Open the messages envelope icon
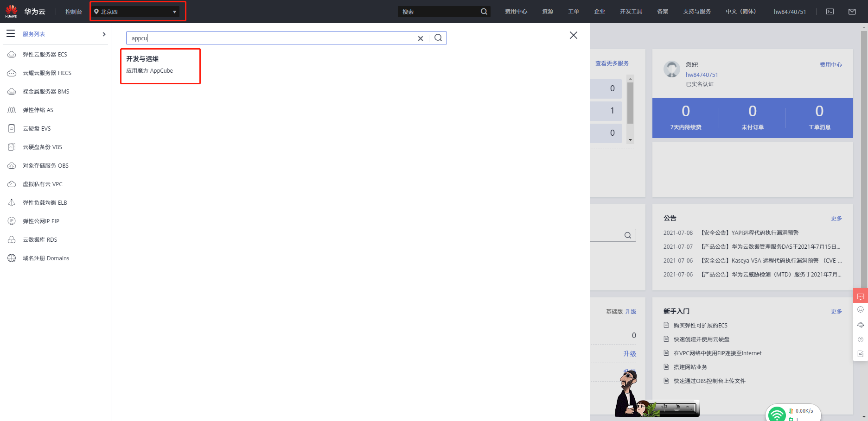 [852, 12]
